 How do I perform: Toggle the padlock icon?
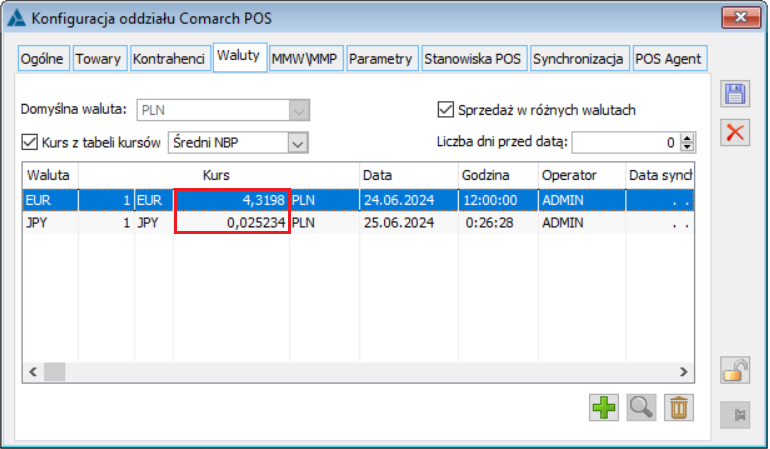735,370
